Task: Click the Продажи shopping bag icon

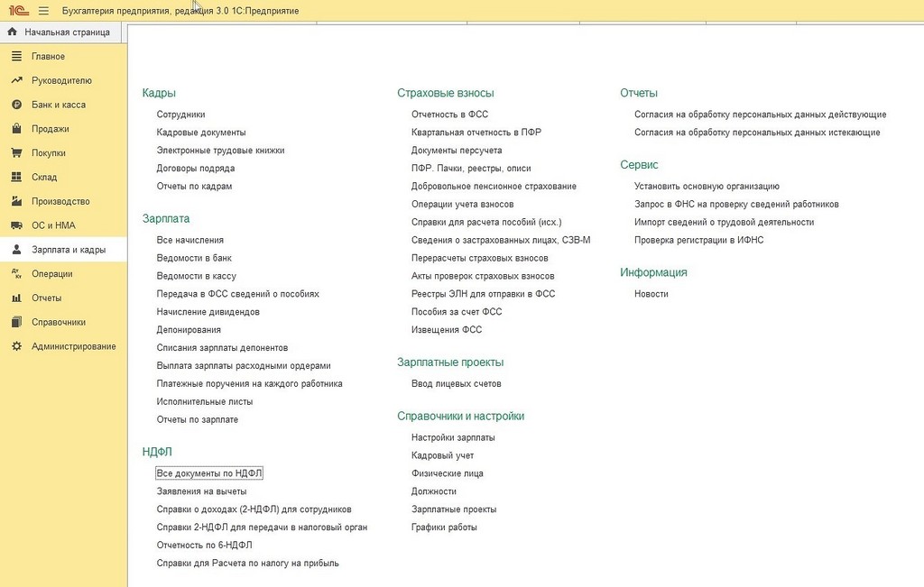Action: [16, 128]
